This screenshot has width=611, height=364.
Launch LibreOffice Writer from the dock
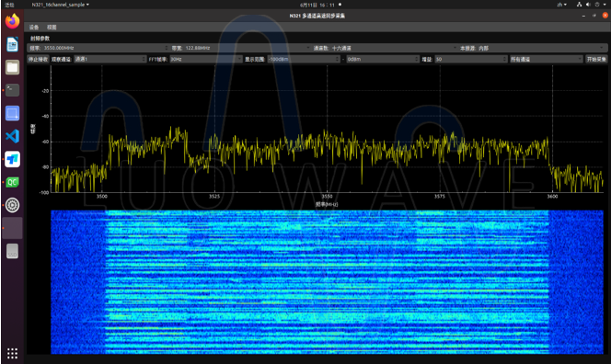click(13, 44)
